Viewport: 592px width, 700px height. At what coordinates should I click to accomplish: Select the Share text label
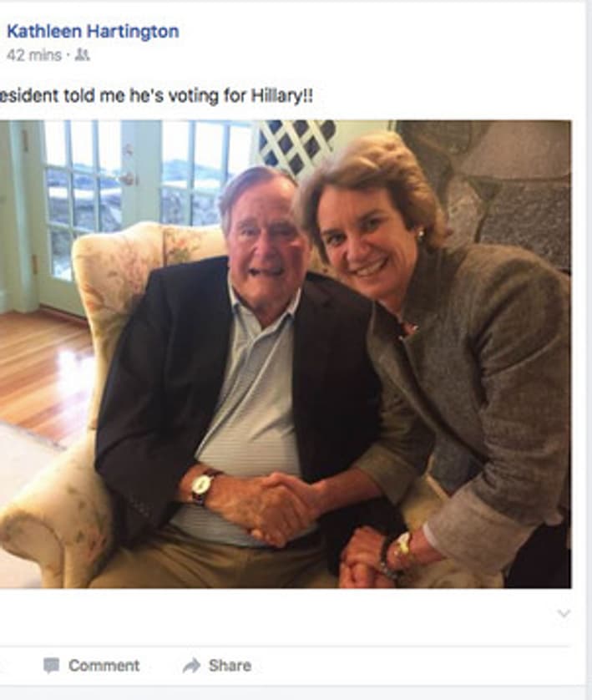(230, 666)
